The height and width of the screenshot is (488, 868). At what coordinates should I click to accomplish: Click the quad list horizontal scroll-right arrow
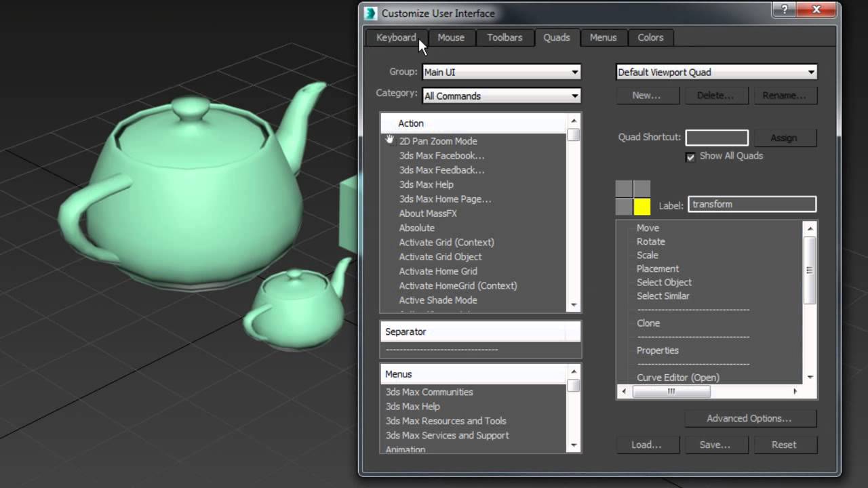795,391
